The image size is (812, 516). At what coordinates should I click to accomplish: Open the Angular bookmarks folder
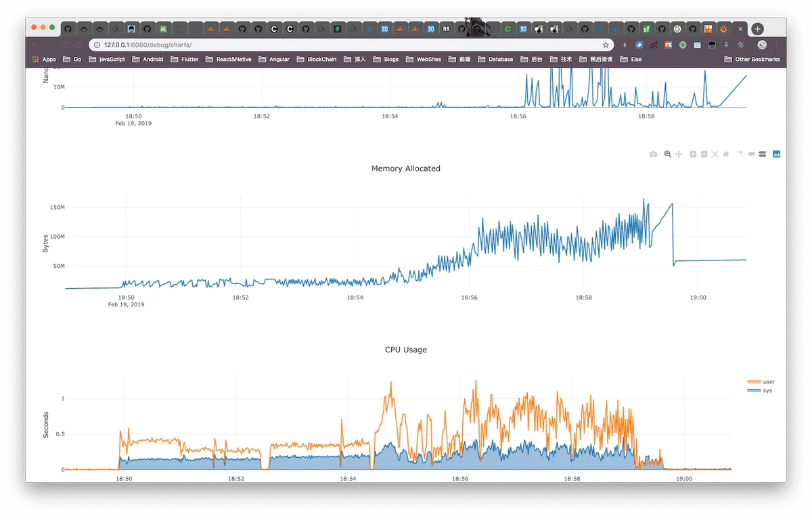click(x=274, y=60)
